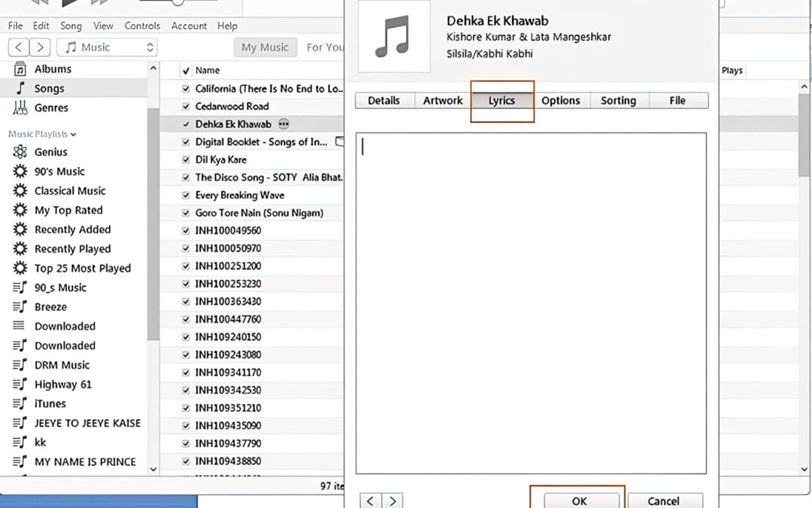Click inside the lyrics text area
The image size is (812, 508).
click(x=531, y=303)
